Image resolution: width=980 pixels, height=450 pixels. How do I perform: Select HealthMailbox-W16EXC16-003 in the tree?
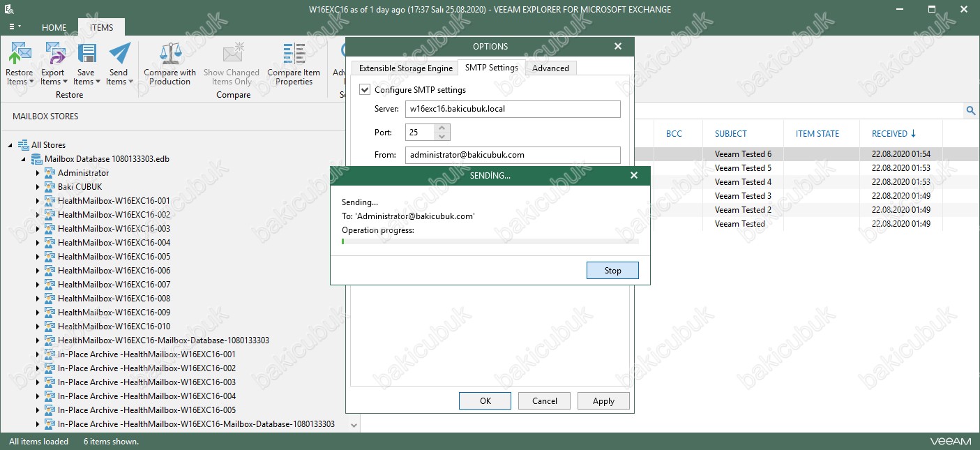[114, 229]
